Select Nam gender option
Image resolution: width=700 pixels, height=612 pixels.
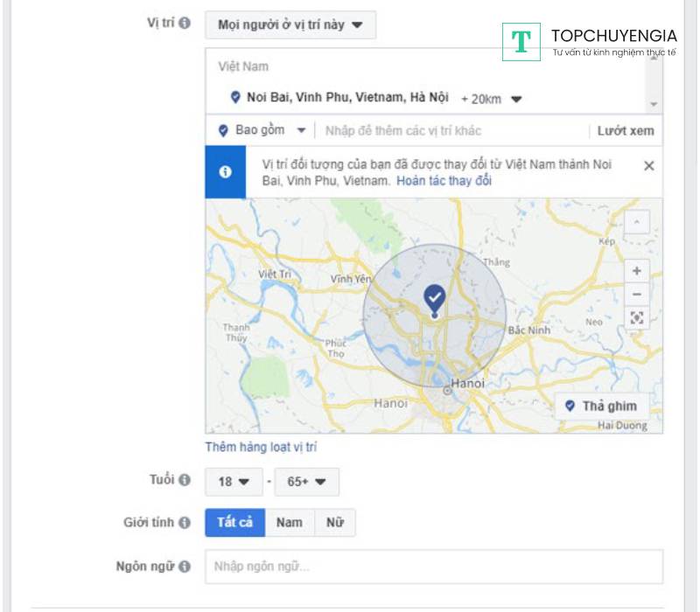[290, 523]
